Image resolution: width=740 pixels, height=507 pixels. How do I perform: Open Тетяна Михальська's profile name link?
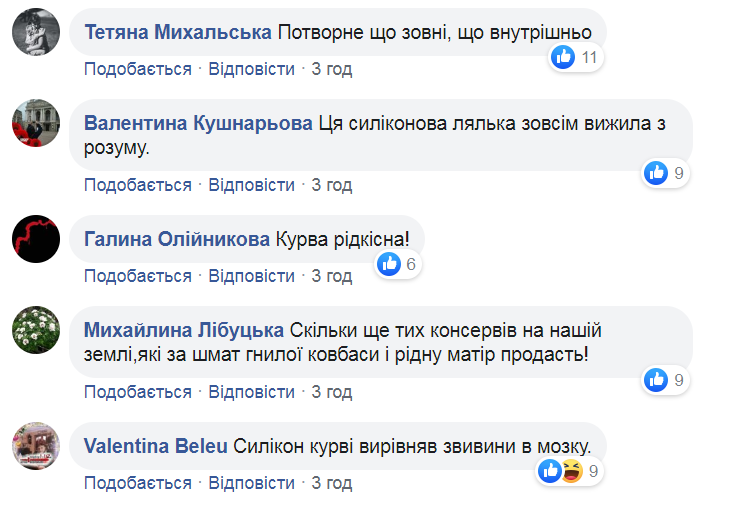(x=178, y=33)
